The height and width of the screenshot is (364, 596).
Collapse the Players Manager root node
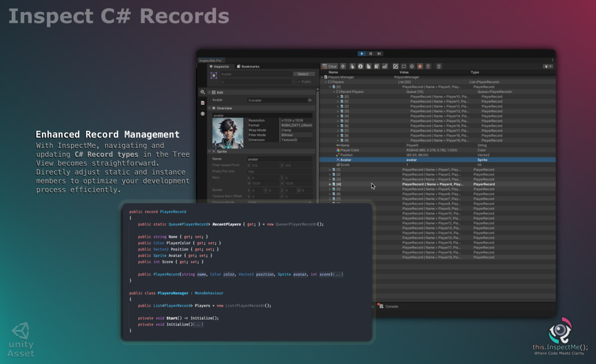(x=322, y=77)
